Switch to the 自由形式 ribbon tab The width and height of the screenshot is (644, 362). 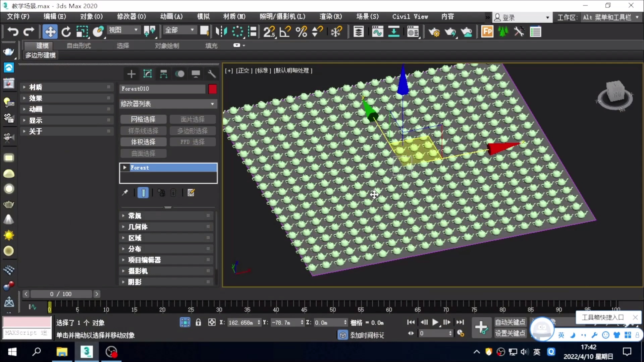(x=78, y=46)
